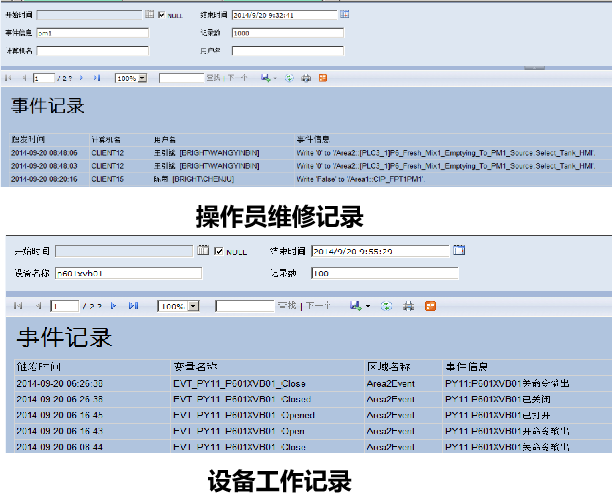Open 100% zoom dropdown in lower toolbar

[x=193, y=306]
